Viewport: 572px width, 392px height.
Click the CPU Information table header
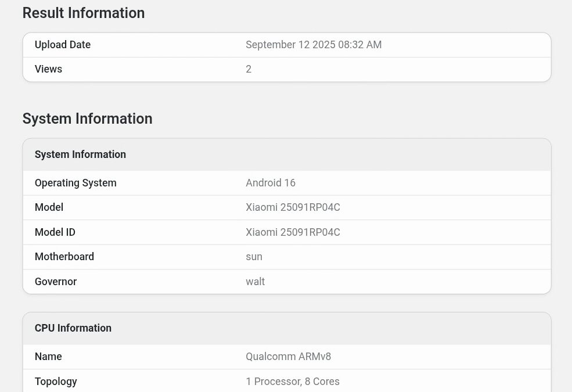point(73,328)
